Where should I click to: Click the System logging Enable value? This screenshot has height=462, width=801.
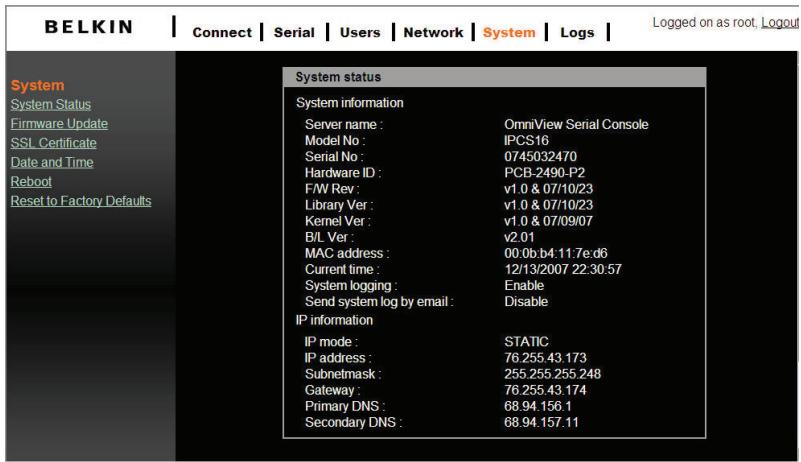coord(524,285)
